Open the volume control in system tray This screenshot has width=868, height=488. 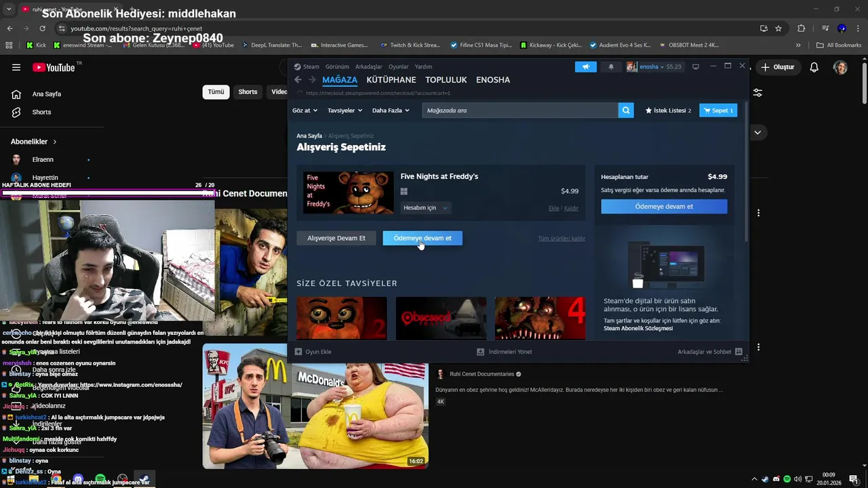(797, 479)
